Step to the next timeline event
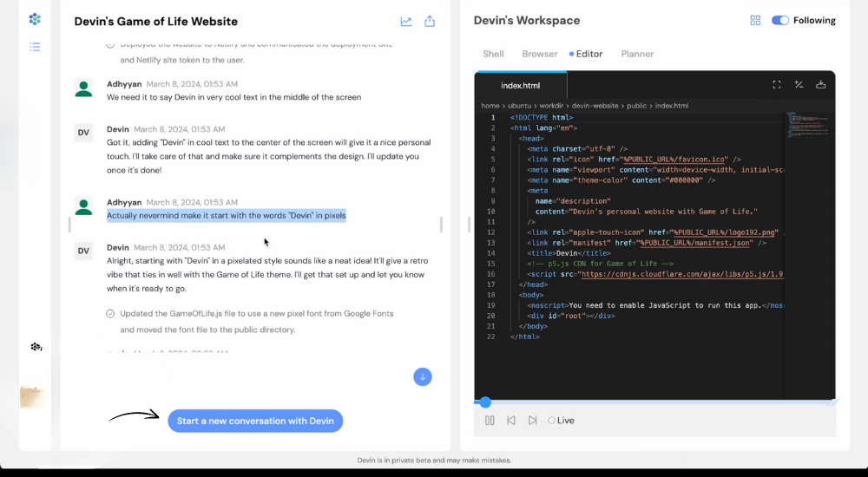 pyautogui.click(x=533, y=421)
